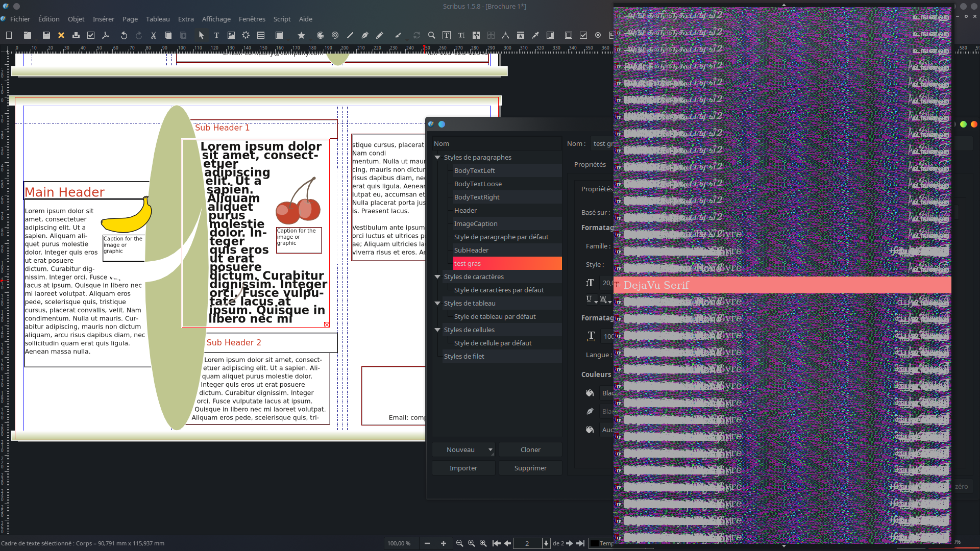The height and width of the screenshot is (551, 980).
Task: Click the Supprimer button
Action: point(530,468)
